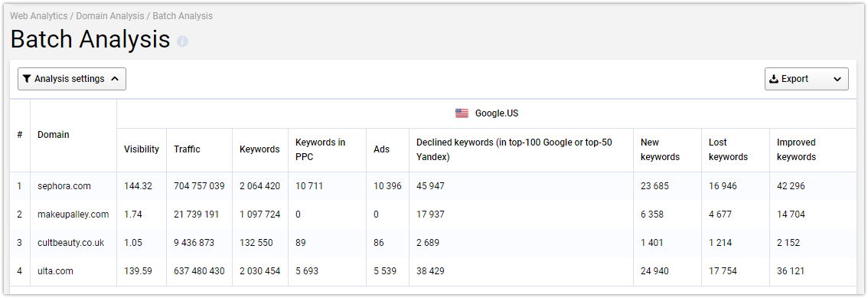Select the cultbeauty.co.uk domain
The width and height of the screenshot is (868, 298).
coord(71,243)
